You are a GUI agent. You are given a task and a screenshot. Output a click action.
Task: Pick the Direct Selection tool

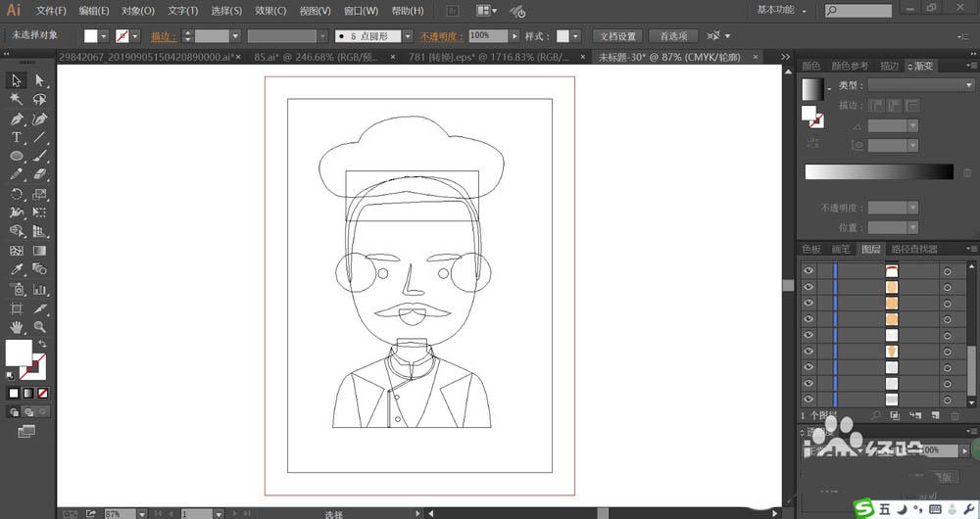[39, 80]
